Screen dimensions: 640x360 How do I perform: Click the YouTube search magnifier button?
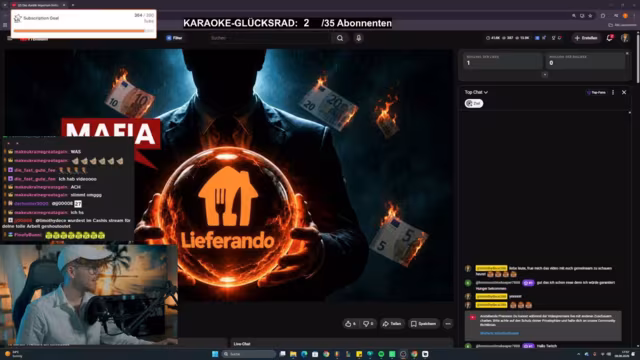click(340, 38)
